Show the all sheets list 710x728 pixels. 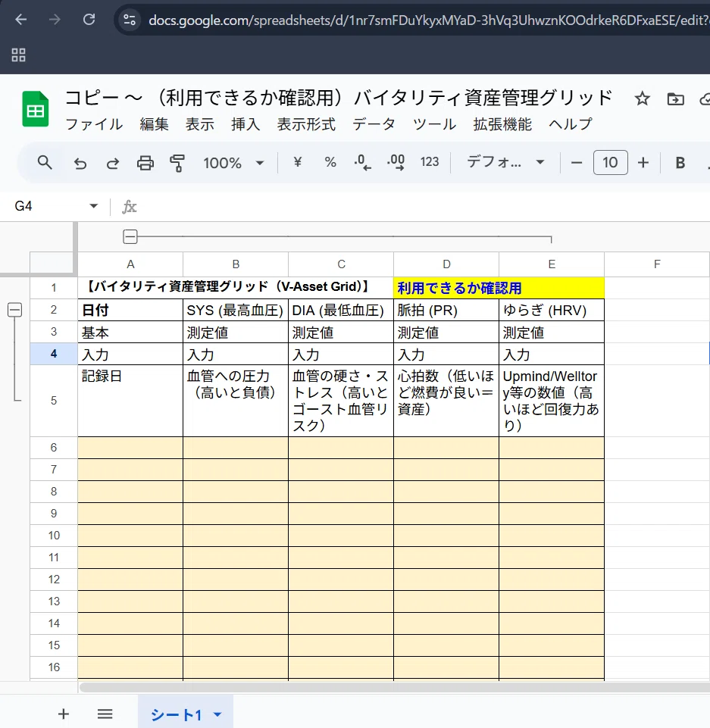105,714
